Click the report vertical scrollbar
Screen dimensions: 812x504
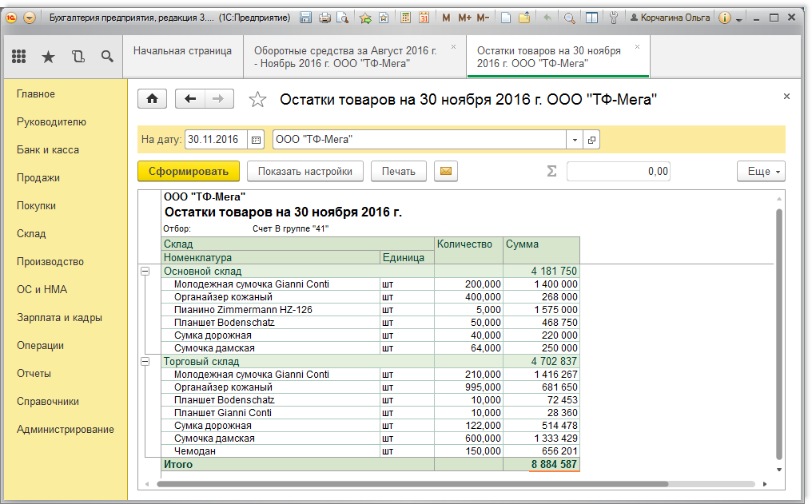[779, 334]
